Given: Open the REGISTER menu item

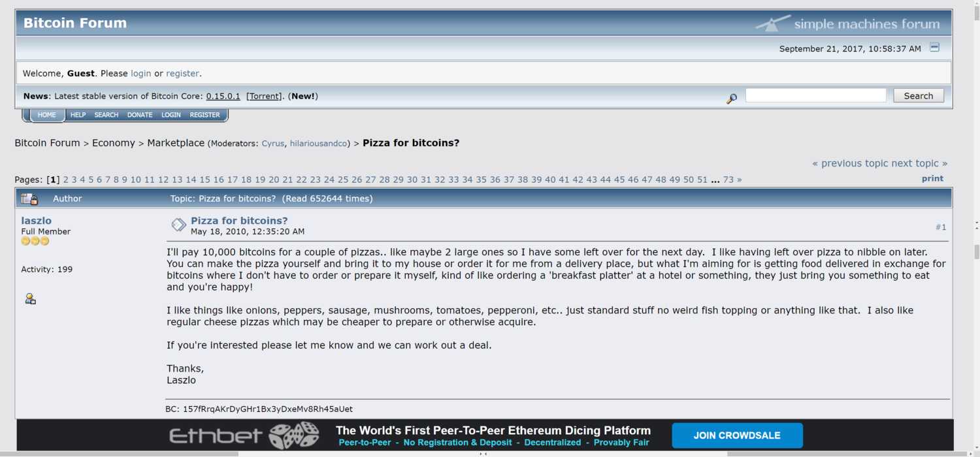Looking at the screenshot, I should pos(204,115).
